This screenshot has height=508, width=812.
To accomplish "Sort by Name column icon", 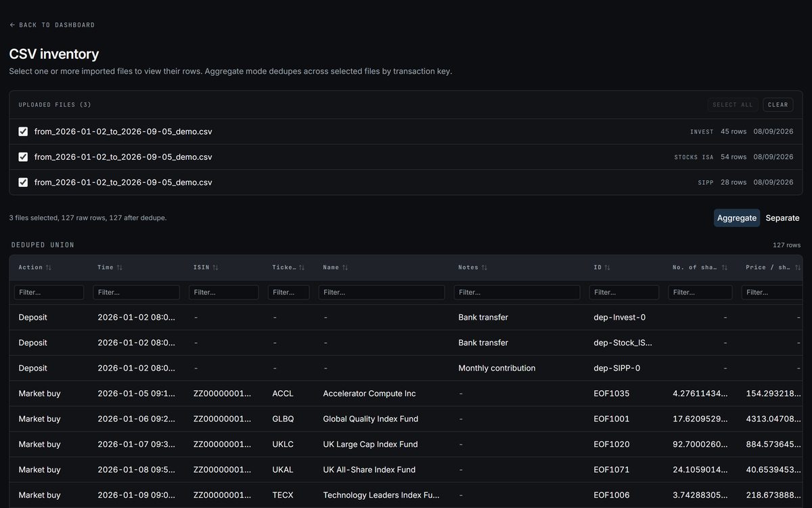I will (x=345, y=268).
